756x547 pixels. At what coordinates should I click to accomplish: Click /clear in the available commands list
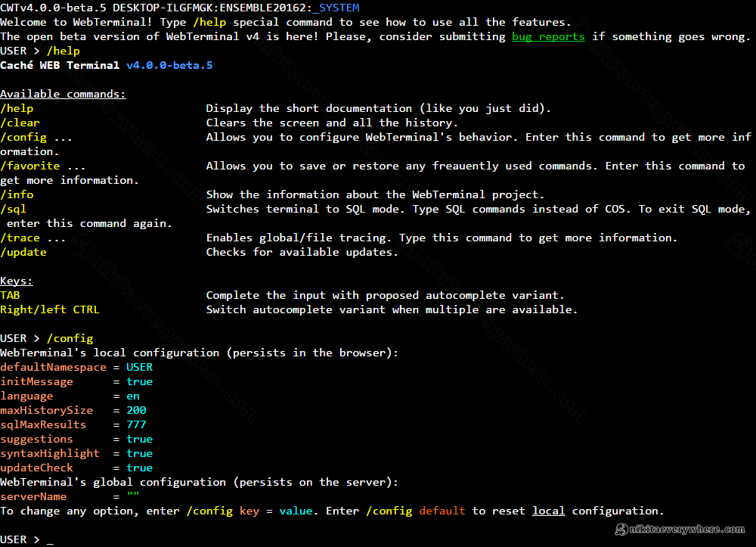20,123
